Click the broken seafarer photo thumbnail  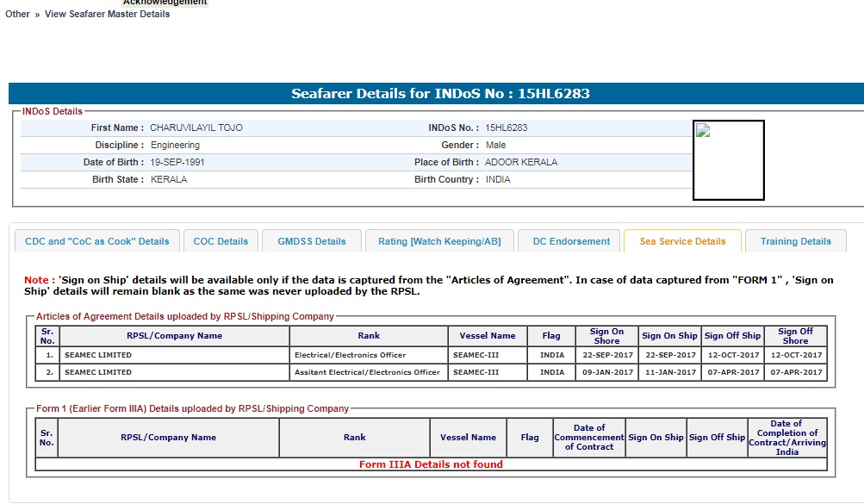point(728,159)
